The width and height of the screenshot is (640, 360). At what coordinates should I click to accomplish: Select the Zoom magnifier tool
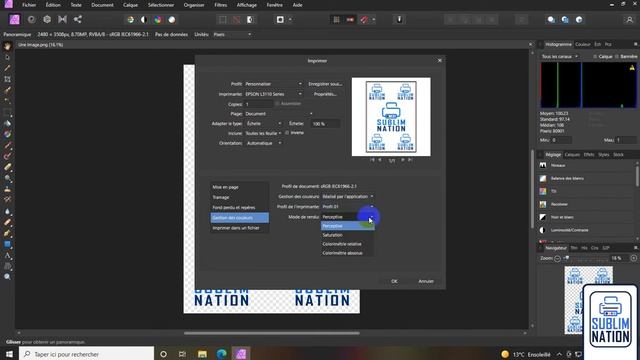tap(7, 277)
